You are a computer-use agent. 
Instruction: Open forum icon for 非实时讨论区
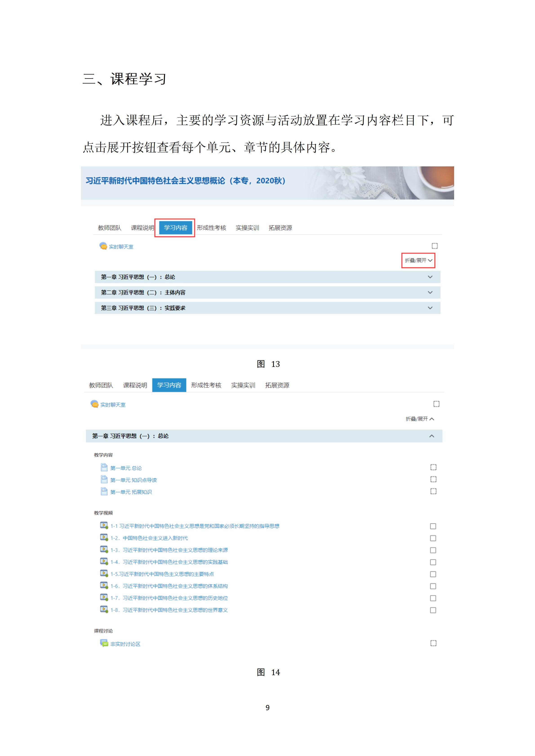coord(104,643)
